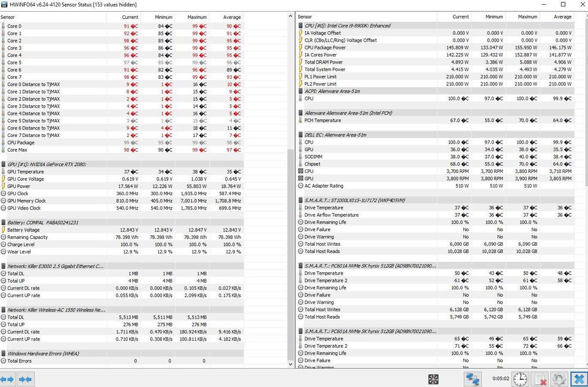Open the fan control icon
588x387 pixels.
[x=433, y=379]
